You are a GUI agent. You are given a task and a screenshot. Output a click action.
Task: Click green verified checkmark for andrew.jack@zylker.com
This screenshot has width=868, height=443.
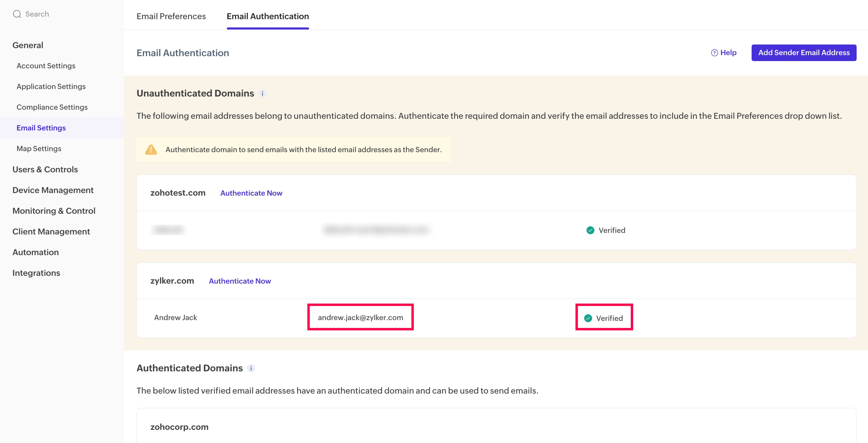click(588, 318)
